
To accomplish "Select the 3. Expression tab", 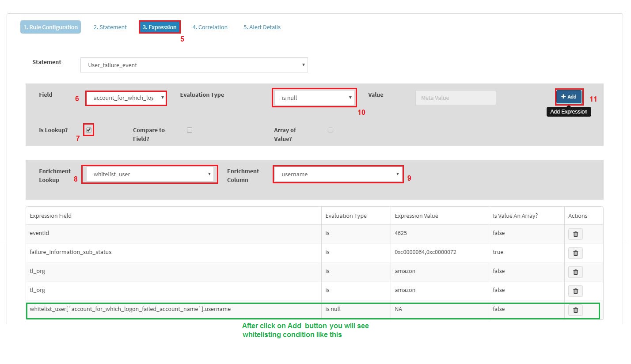I will click(x=160, y=27).
